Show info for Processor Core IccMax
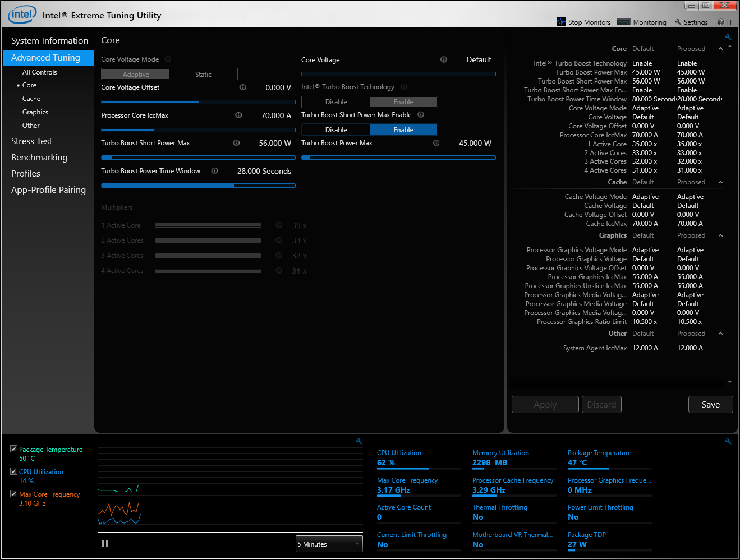Screen dimensions: 740x560 point(238,115)
